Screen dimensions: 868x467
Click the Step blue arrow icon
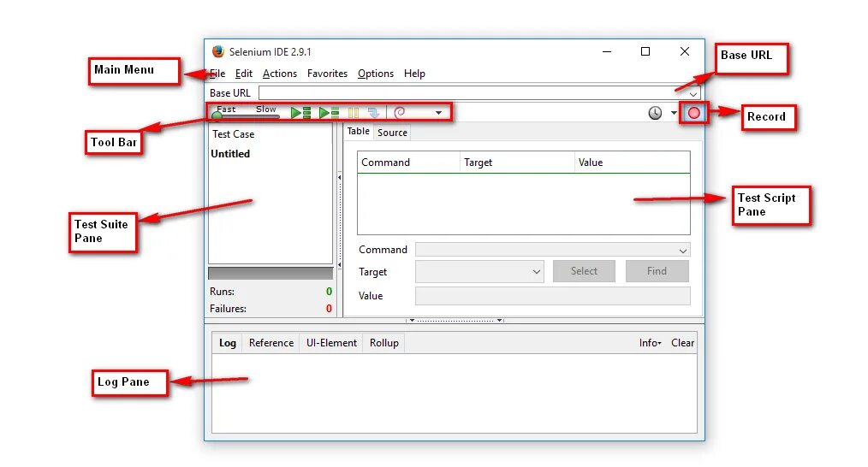pos(374,113)
